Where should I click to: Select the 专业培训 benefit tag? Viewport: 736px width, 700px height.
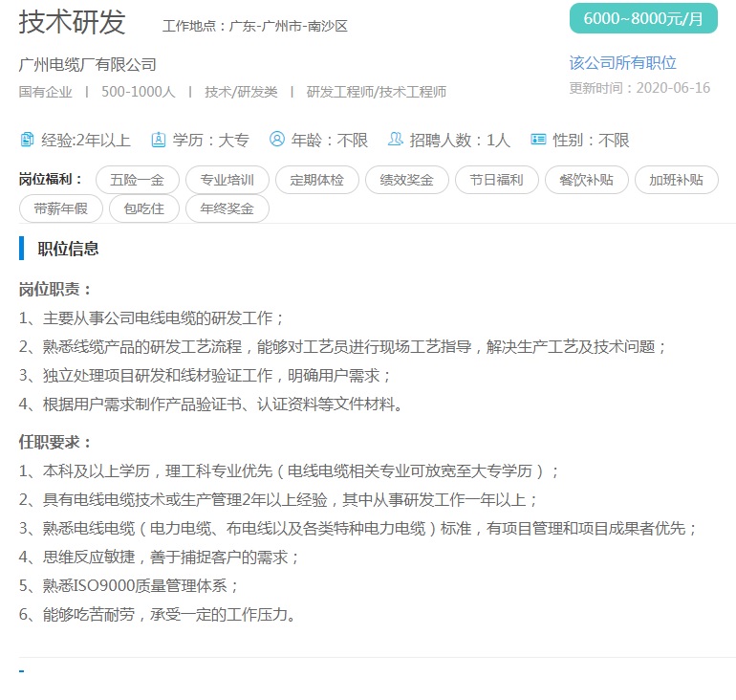point(227,180)
